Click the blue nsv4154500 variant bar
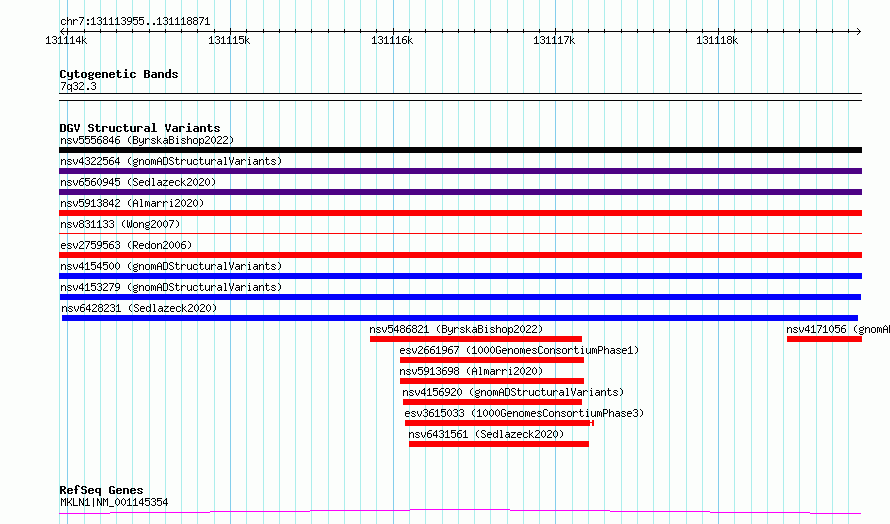 [460, 276]
